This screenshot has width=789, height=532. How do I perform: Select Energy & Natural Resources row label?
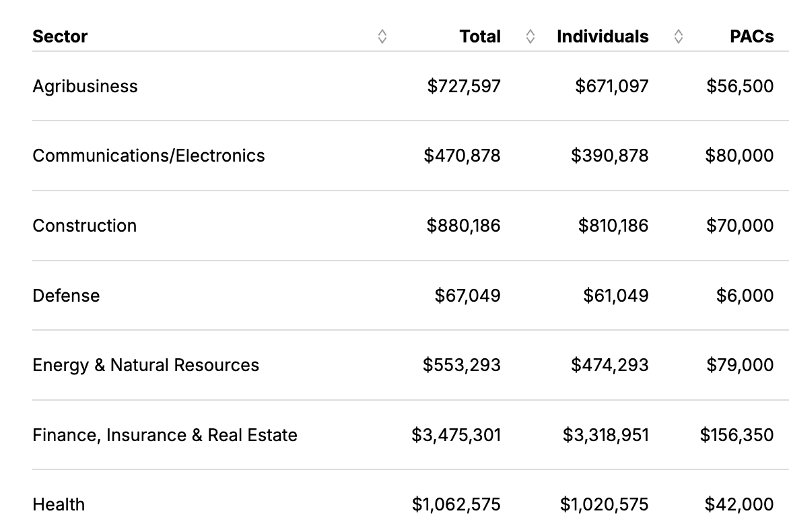point(145,365)
